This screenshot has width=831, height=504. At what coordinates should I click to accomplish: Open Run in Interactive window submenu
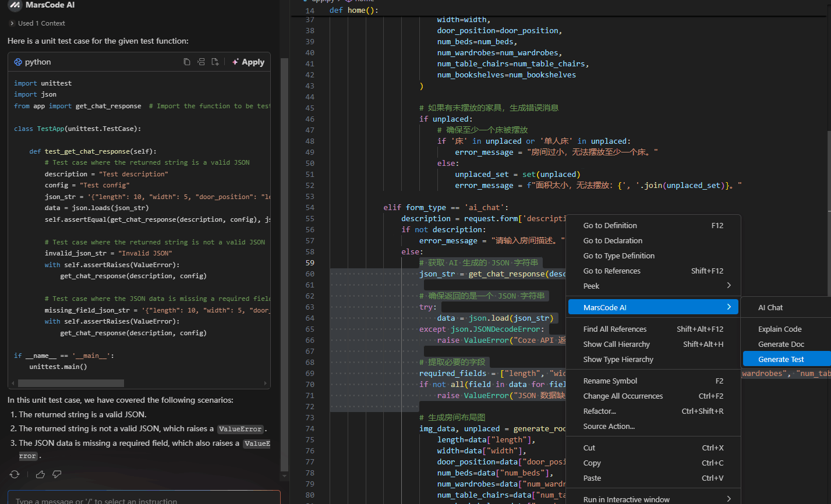point(653,499)
